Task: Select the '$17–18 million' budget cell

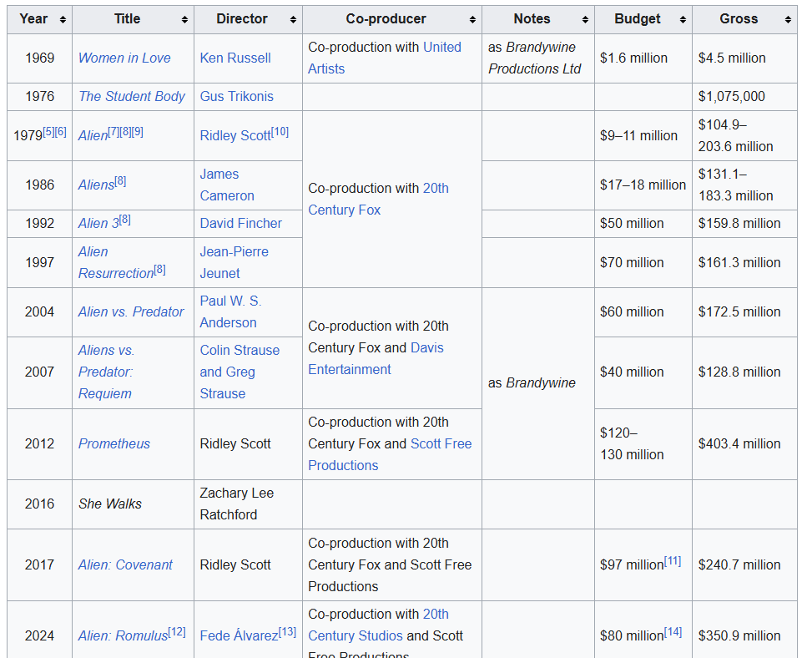Action: point(643,185)
